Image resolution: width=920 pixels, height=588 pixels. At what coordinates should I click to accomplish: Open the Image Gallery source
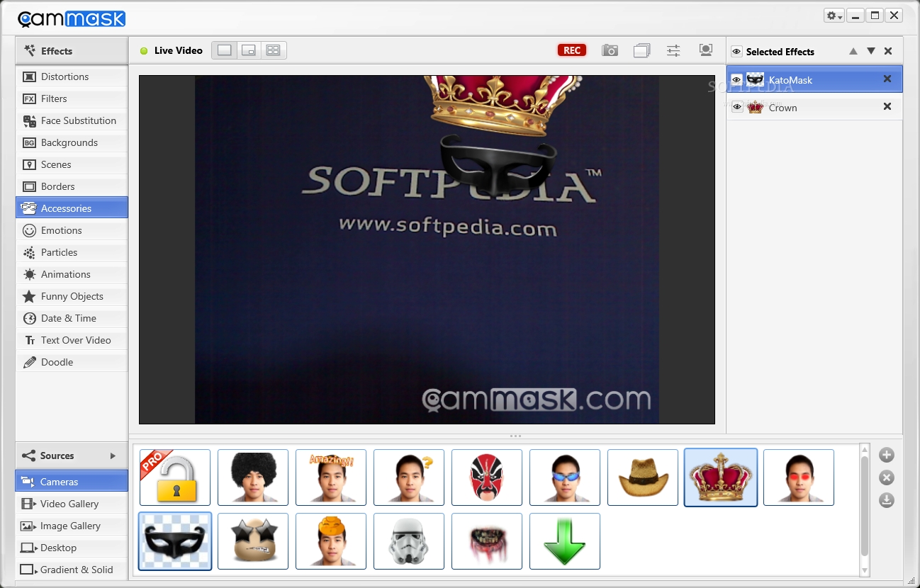point(72,526)
